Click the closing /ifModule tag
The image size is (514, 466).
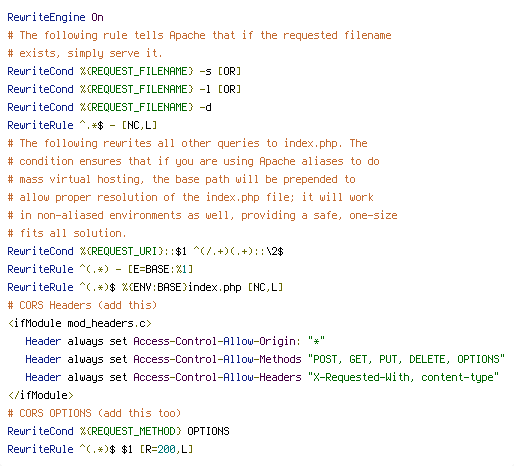[41, 395]
